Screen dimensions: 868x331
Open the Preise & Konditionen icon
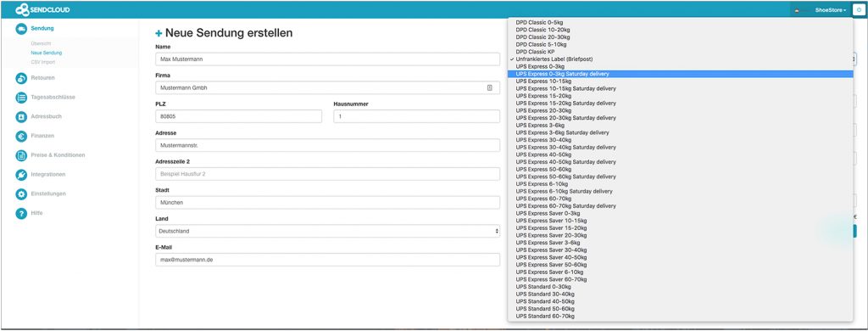[21, 155]
